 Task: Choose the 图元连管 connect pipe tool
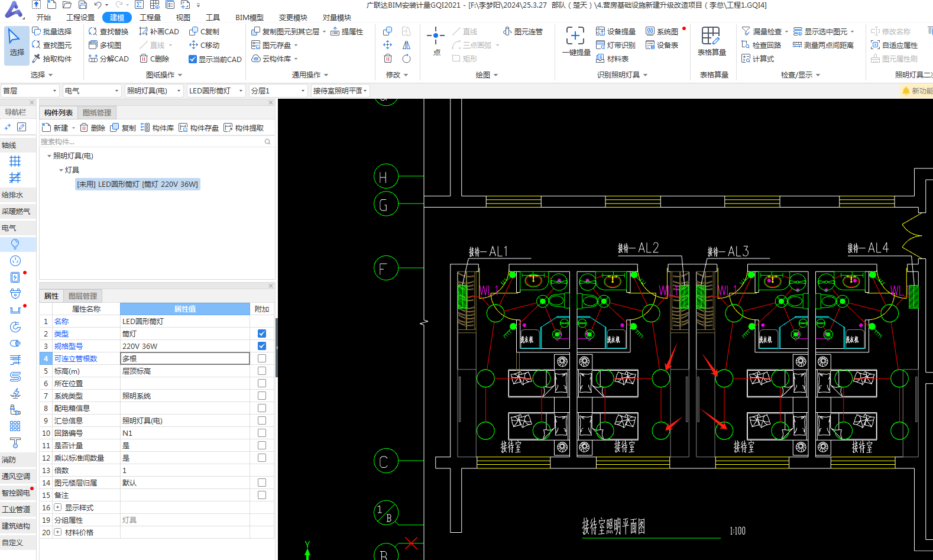pos(523,31)
